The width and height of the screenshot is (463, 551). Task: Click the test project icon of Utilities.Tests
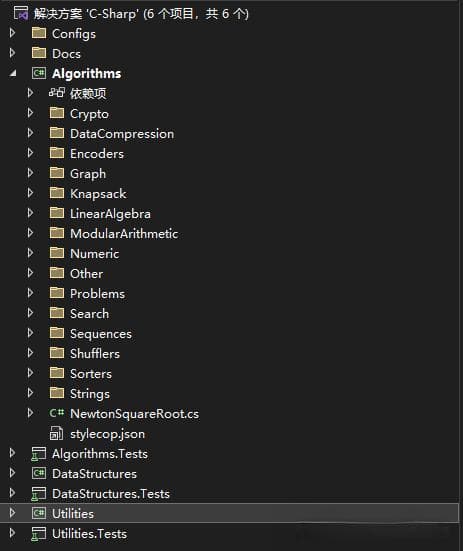click(x=39, y=534)
